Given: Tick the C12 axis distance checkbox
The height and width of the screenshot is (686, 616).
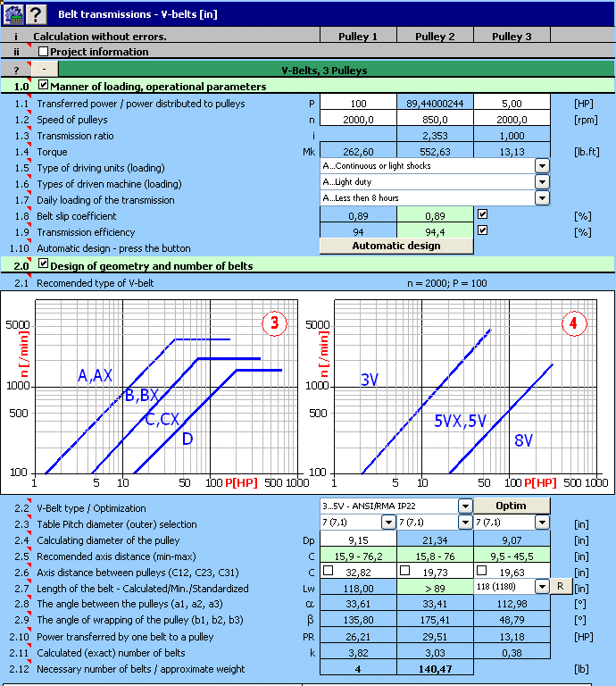Looking at the screenshot, I should click(328, 571).
